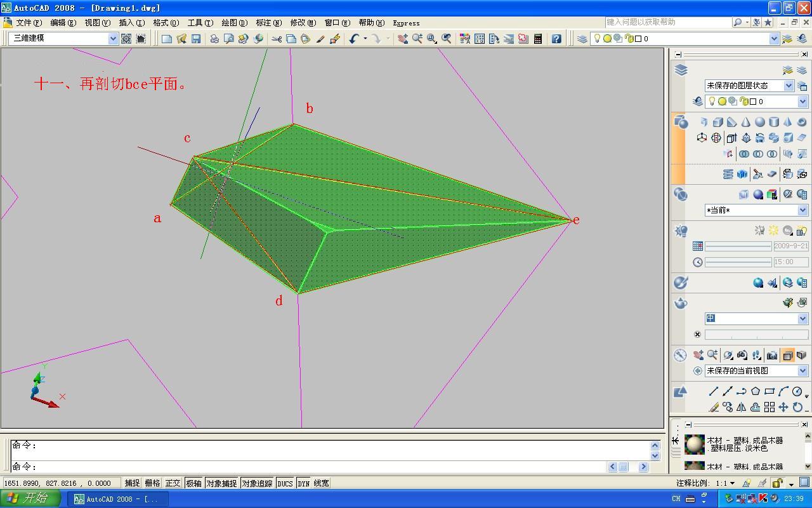
Task: Select the Helix tool in dashboard
Action: [x=728, y=174]
